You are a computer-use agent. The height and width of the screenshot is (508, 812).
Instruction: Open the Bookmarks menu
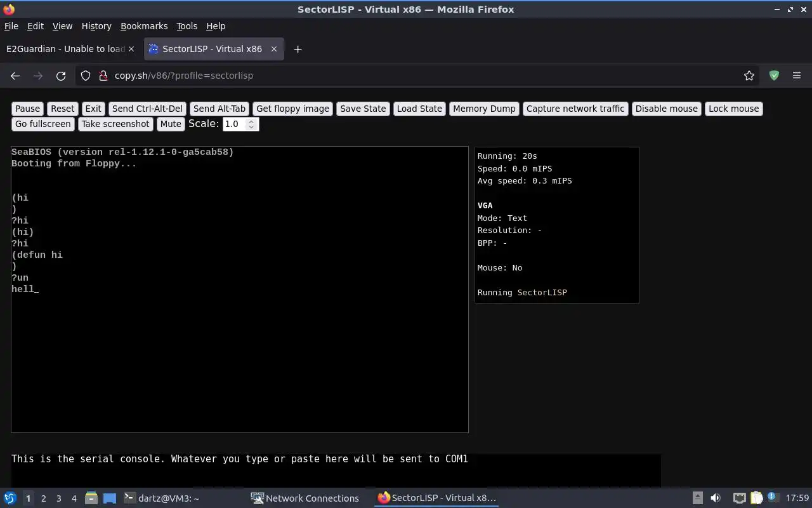tap(144, 26)
